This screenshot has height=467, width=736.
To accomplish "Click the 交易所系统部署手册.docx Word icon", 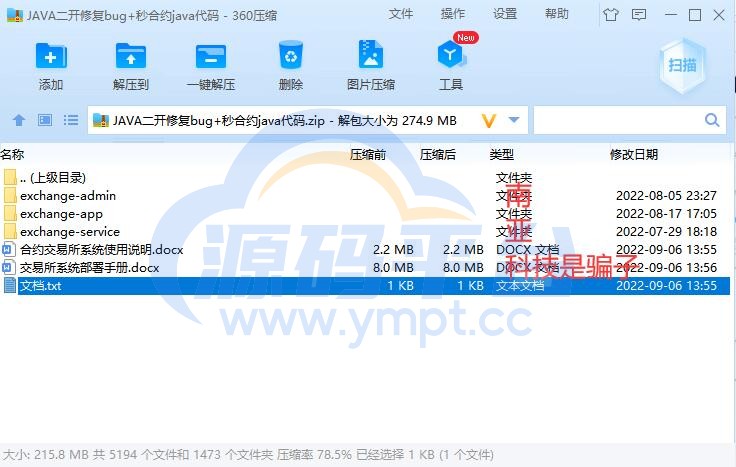I will coord(9,268).
